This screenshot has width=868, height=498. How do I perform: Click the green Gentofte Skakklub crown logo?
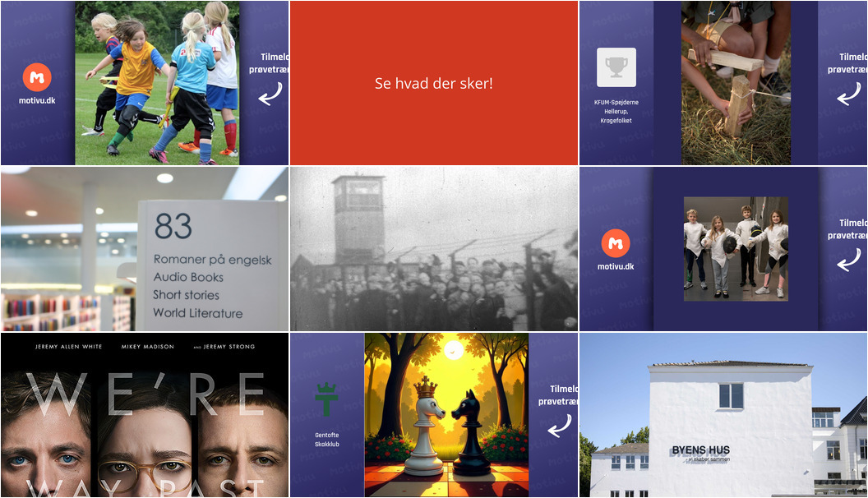(x=326, y=399)
